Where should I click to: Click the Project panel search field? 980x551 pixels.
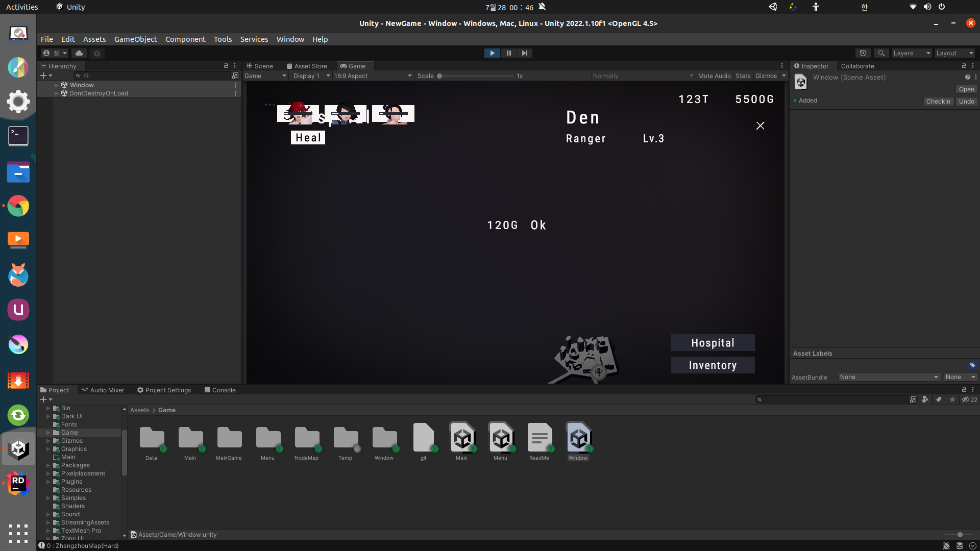(832, 399)
